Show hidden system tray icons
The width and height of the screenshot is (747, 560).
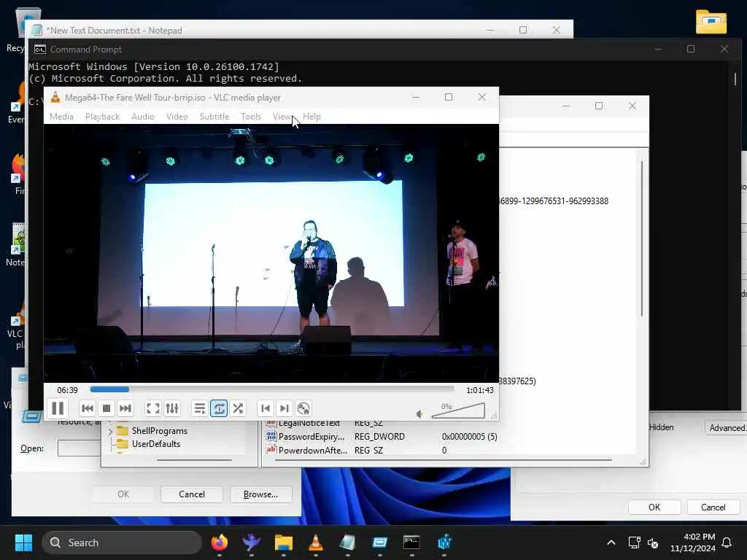coord(611,542)
